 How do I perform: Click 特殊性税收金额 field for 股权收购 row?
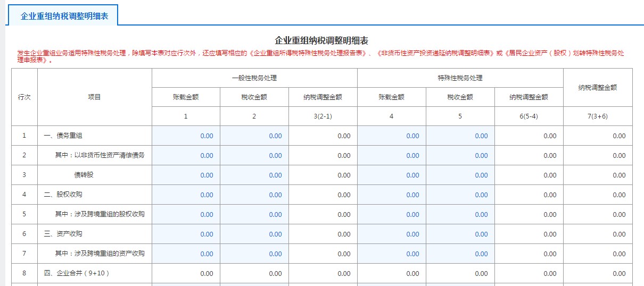[x=460, y=195]
